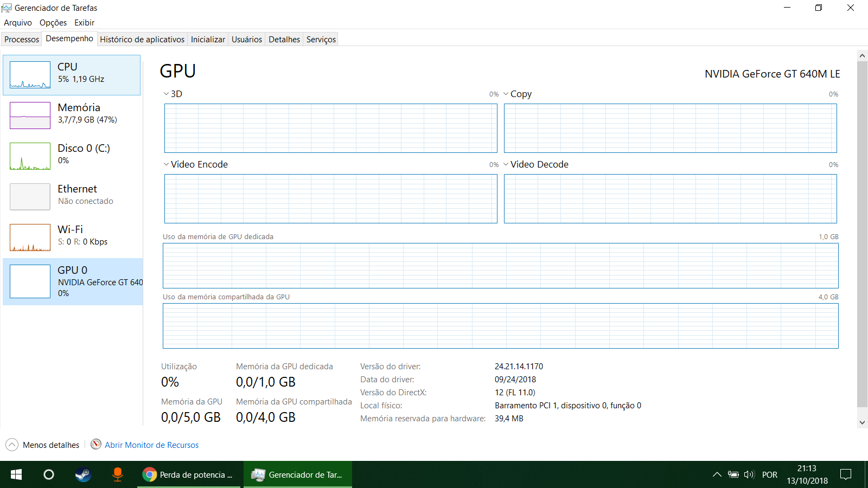
Task: Click the scrollbar down arrow
Action: point(862,422)
